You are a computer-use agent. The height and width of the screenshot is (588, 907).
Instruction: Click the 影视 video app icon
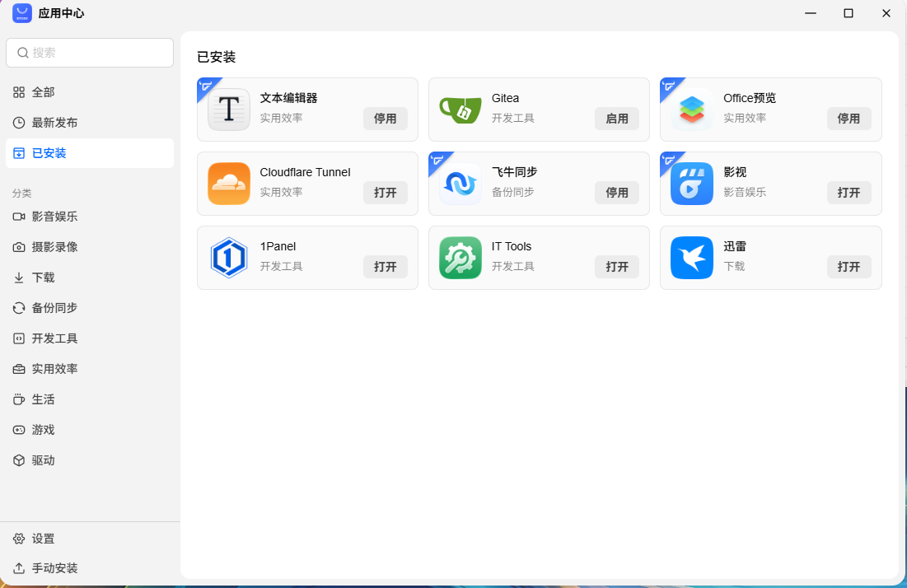[x=692, y=184]
